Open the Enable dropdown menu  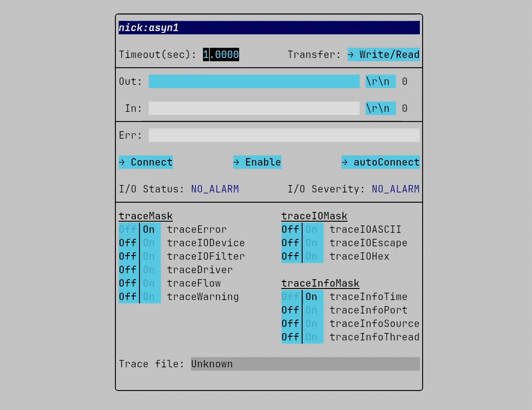point(257,162)
